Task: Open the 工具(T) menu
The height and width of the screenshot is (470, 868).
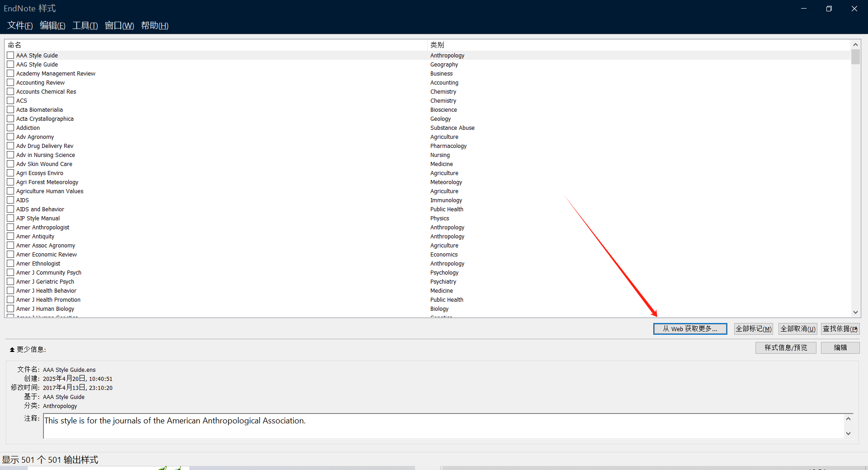Action: tap(85, 25)
